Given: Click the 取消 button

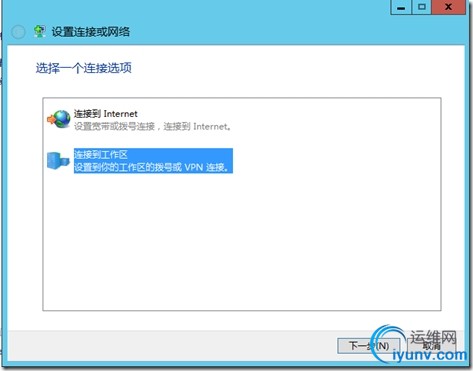Looking at the screenshot, I should point(432,346).
